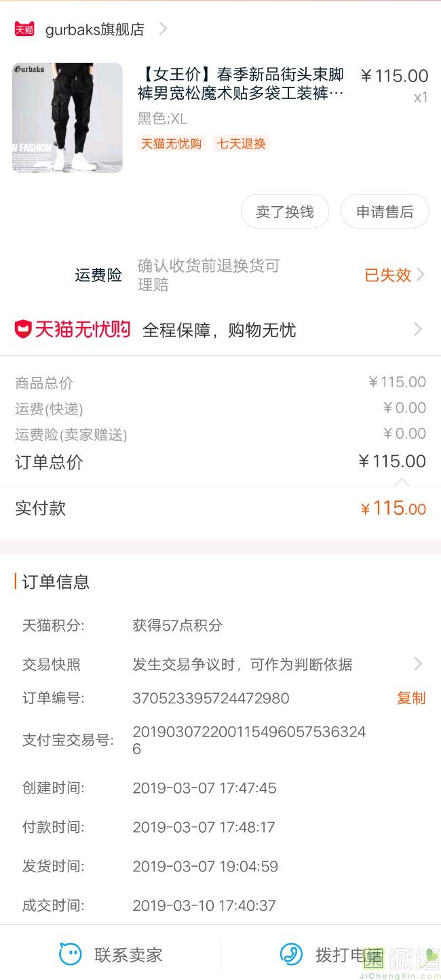441x980 pixels.
Task: Tap the 七天退换 return policy tag
Action: coord(242,143)
